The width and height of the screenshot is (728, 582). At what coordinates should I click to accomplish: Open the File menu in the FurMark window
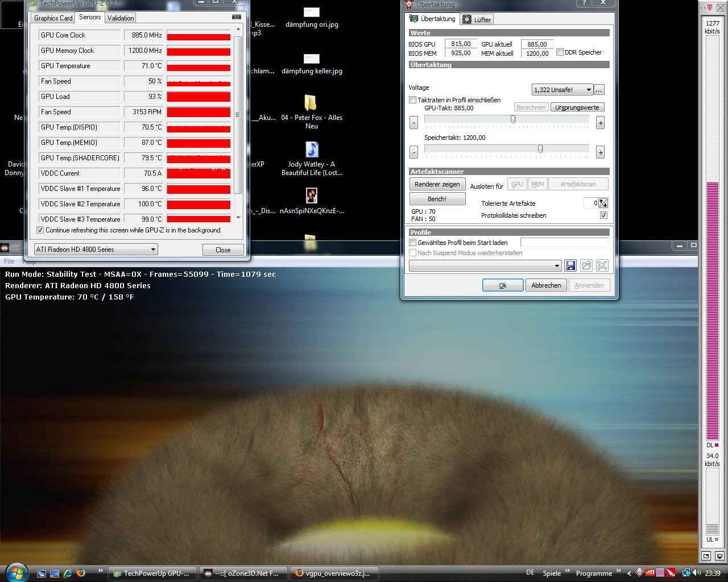10,261
